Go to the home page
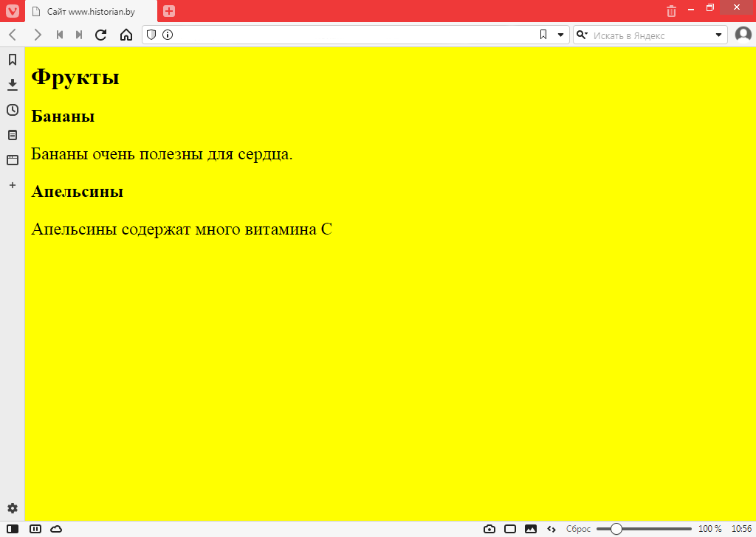This screenshot has width=756, height=537. (x=126, y=35)
